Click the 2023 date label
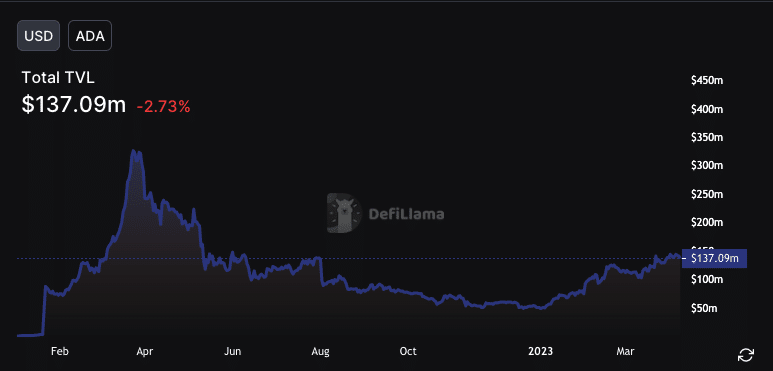The height and width of the screenshot is (371, 773). point(540,351)
